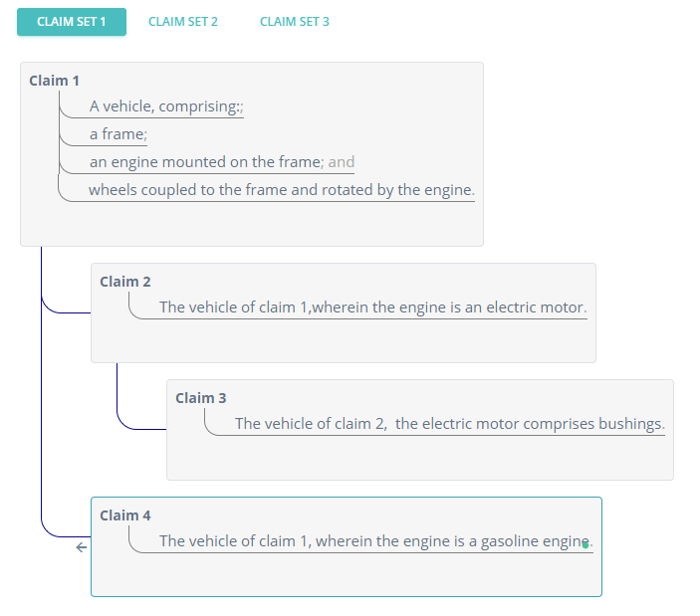Select the Claim 4 heading
This screenshot has height=616, width=700.
click(125, 515)
